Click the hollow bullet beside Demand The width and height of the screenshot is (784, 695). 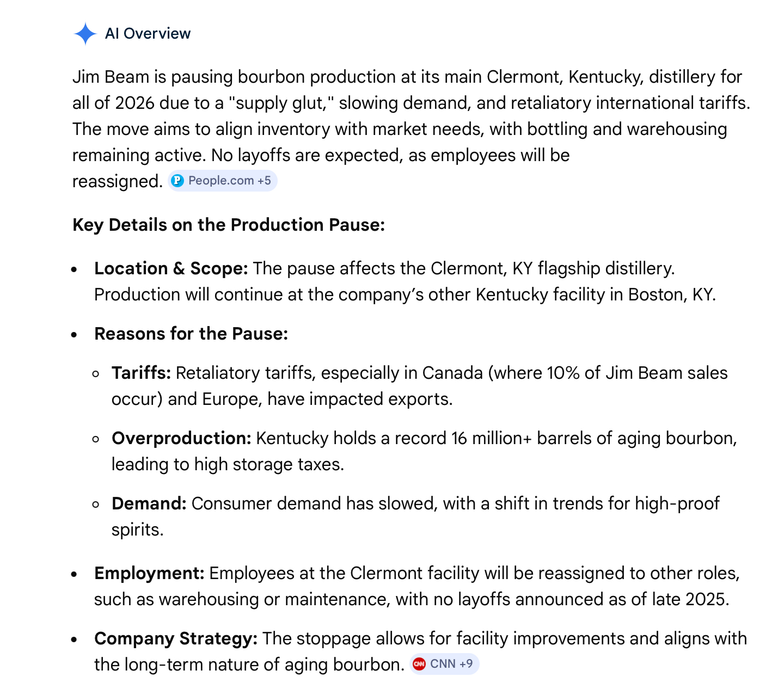[96, 505]
